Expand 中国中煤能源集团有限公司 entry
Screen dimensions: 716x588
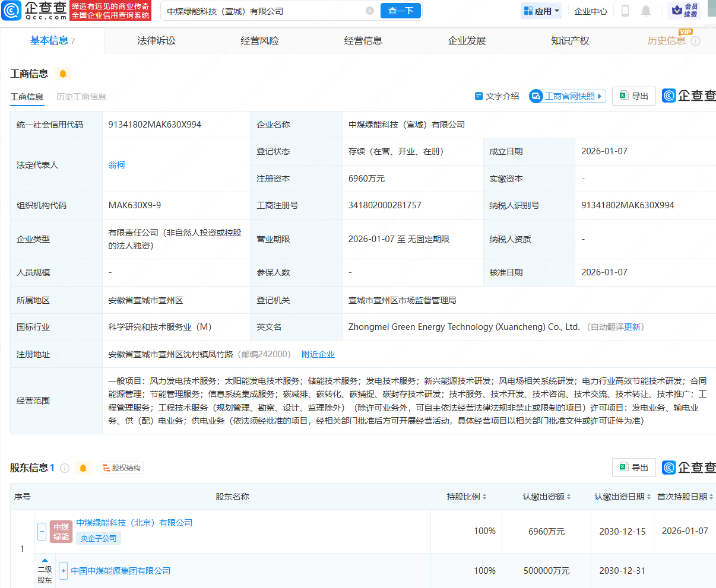[x=63, y=570]
